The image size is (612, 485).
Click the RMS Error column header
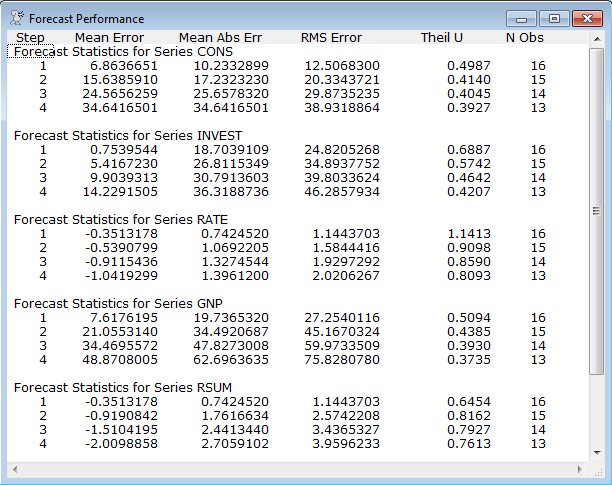(x=331, y=38)
